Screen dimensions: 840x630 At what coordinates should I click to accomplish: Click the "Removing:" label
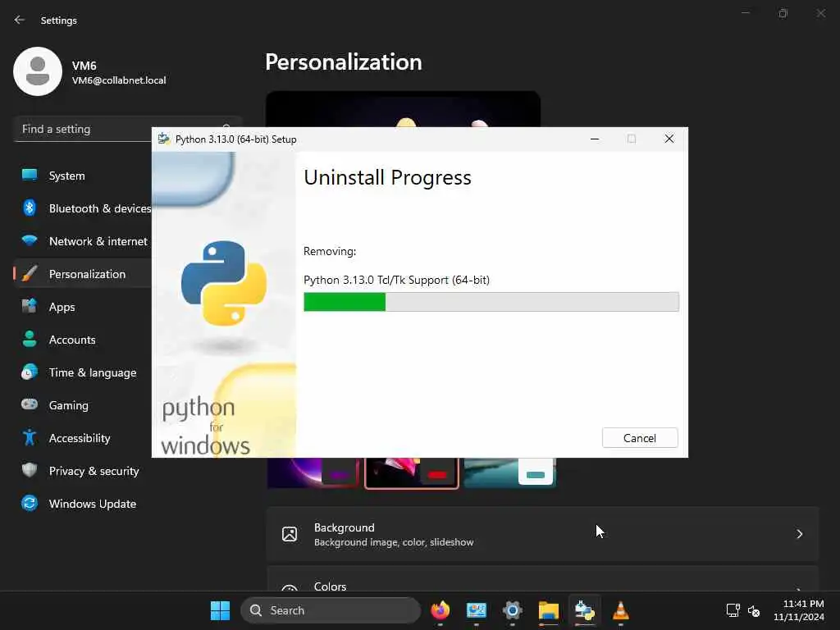330,251
